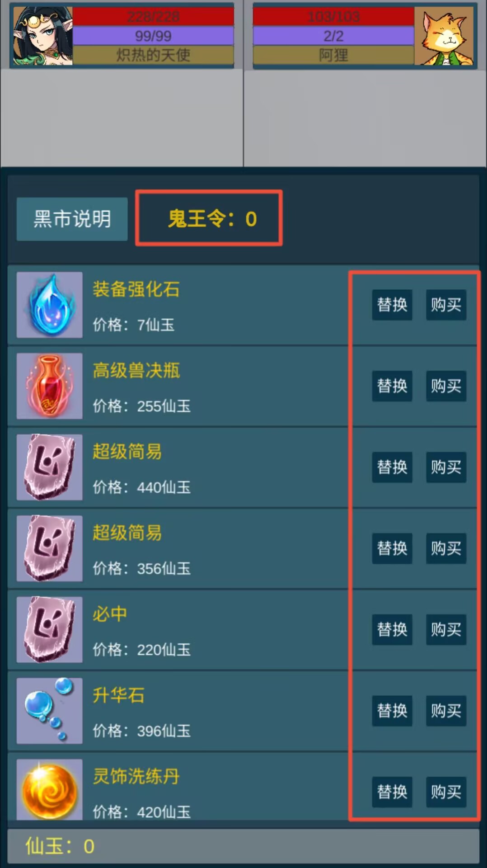
Task: Open the 黑市说明 info button
Action: pyautogui.click(x=72, y=219)
